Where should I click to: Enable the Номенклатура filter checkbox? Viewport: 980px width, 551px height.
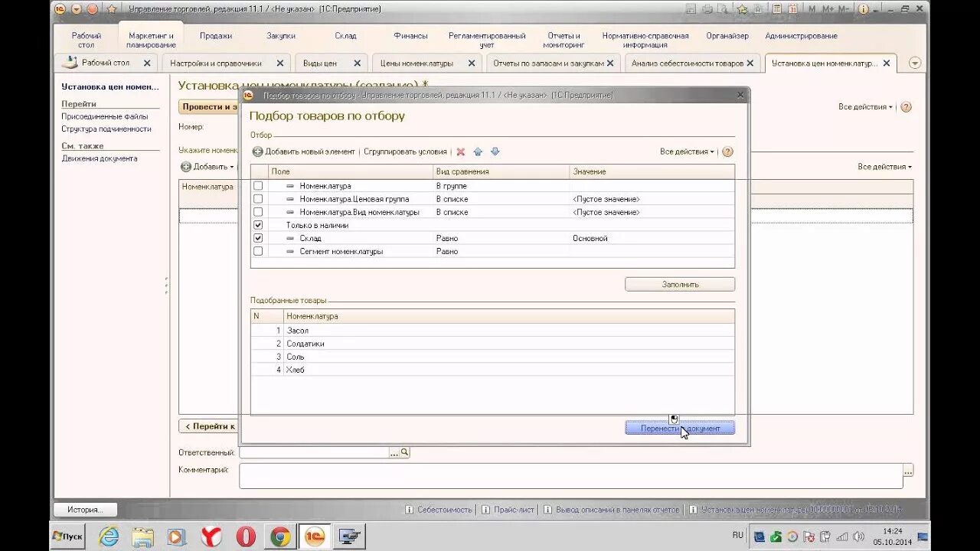258,186
